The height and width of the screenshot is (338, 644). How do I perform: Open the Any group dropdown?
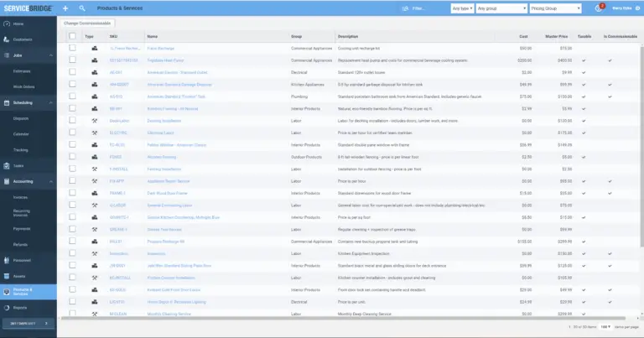click(501, 8)
